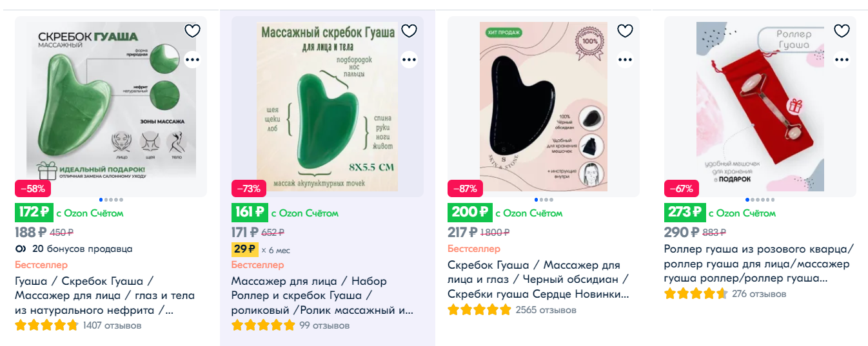Open three-dot menu on beige scraper card
Viewport: 868px width, 346px height.
pos(409,60)
